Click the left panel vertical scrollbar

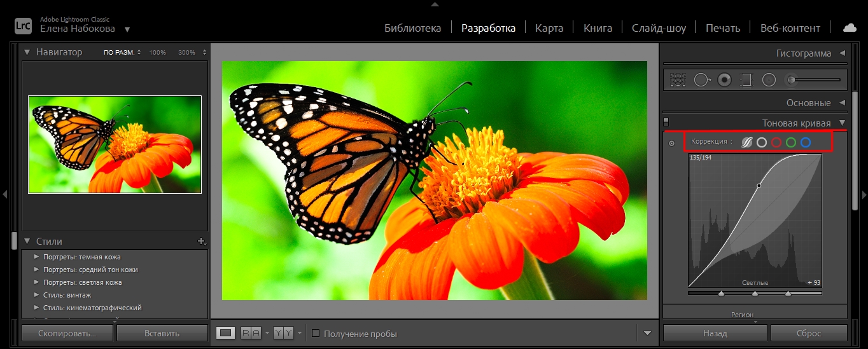click(15, 240)
